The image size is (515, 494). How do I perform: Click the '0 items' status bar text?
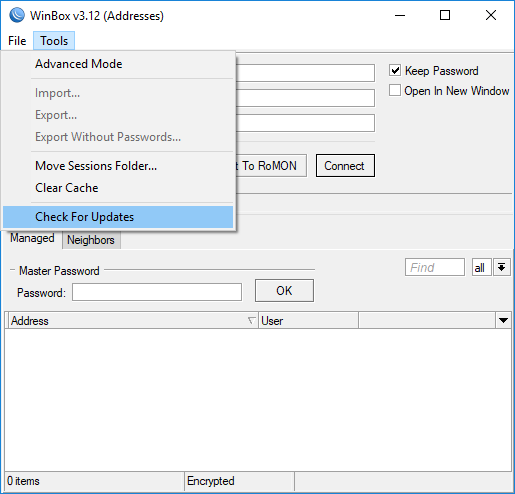tap(23, 481)
